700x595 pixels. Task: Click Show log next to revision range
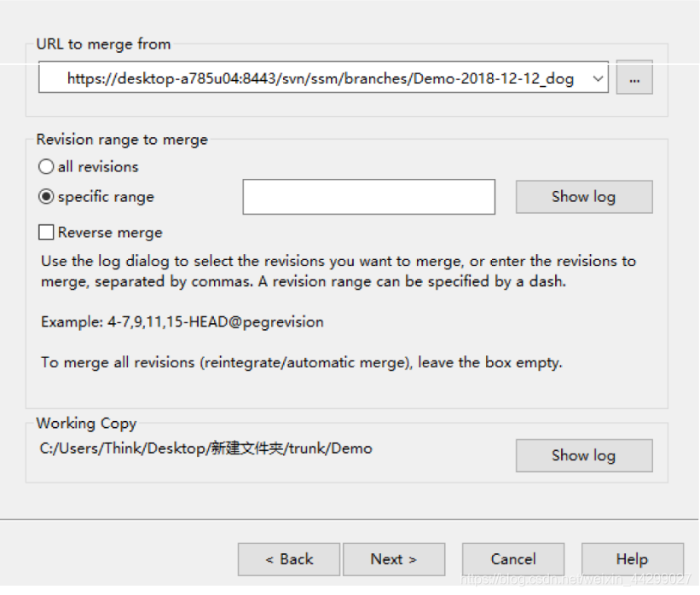coord(584,197)
